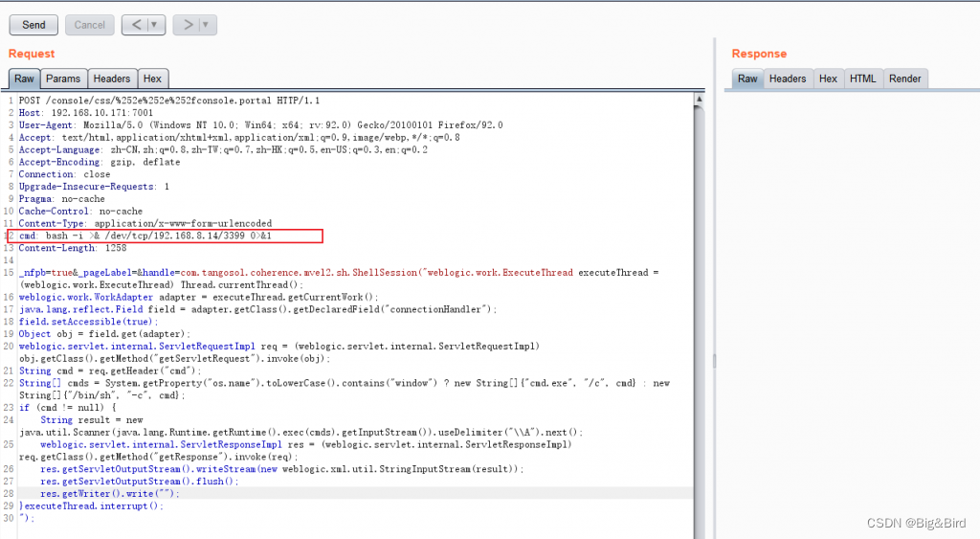Viewport: 980px width, 539px height.
Task: Click the Accept-Encoding: gzip, deflate line
Action: coord(100,162)
